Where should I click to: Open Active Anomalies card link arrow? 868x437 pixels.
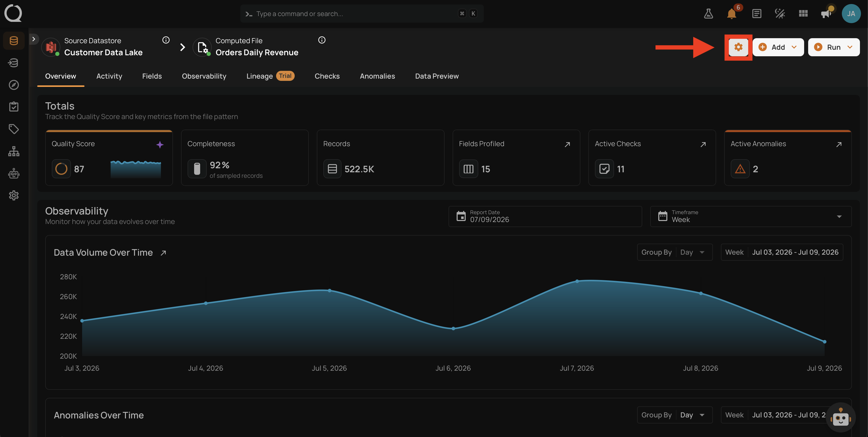click(x=839, y=144)
